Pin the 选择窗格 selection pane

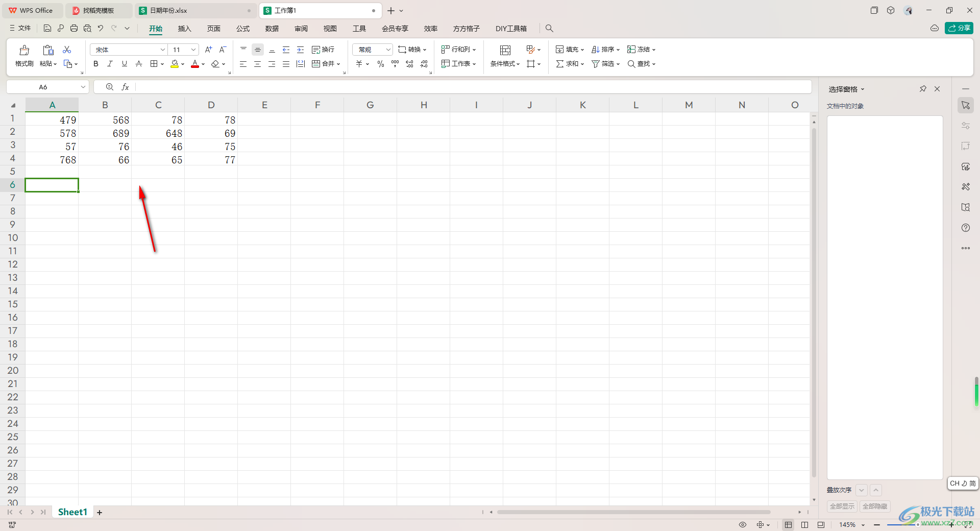point(923,89)
